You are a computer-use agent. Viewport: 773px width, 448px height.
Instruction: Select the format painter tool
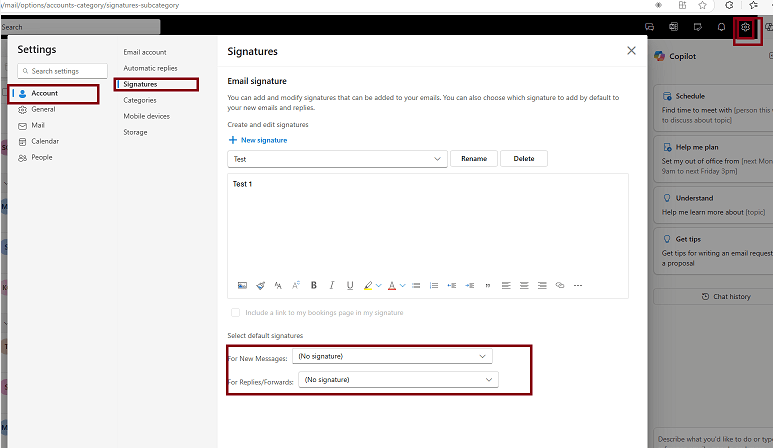[260, 285]
